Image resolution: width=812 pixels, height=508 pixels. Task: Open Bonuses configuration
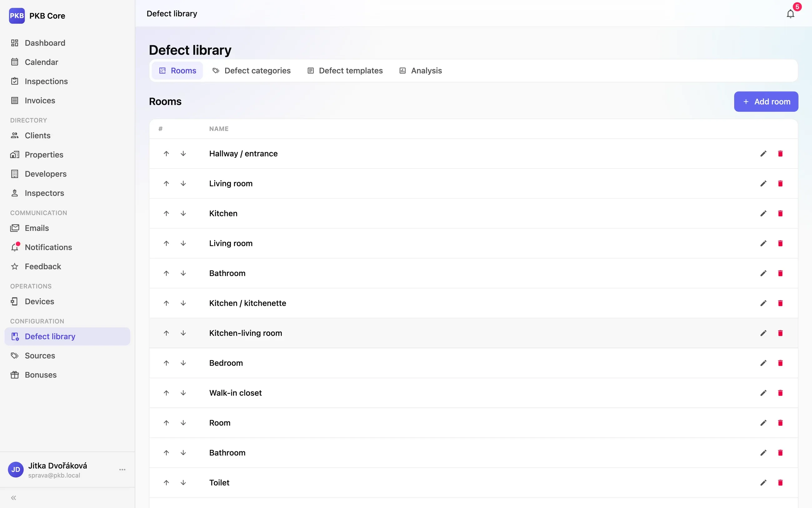point(67,375)
